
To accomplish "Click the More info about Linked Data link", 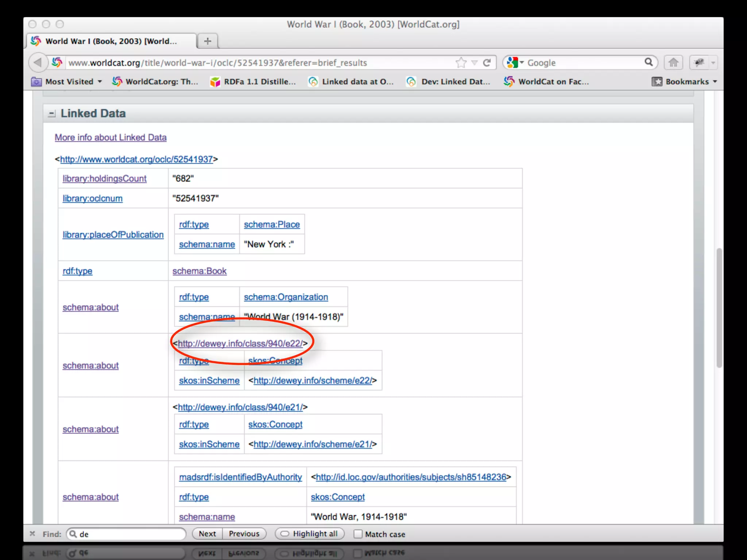I will (x=111, y=137).
